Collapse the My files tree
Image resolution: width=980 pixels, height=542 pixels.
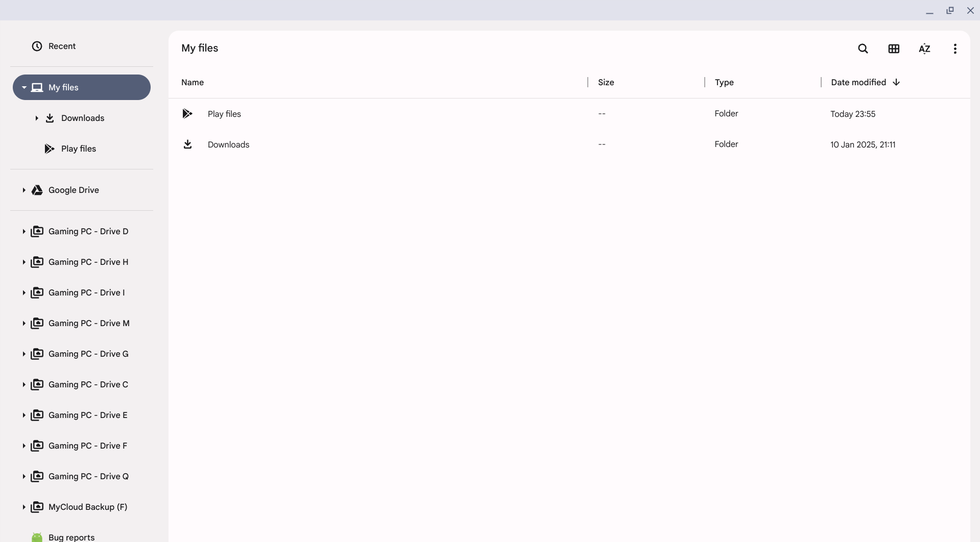23,87
